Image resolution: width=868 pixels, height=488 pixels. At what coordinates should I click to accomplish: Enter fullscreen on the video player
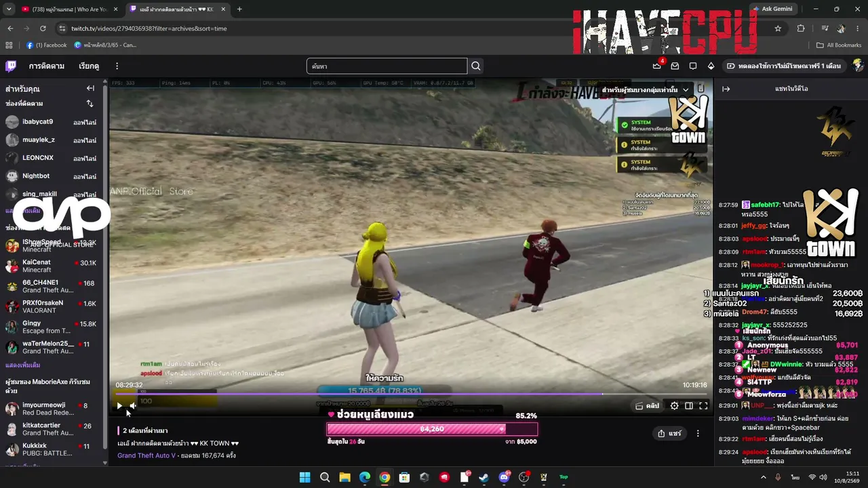[703, 406]
